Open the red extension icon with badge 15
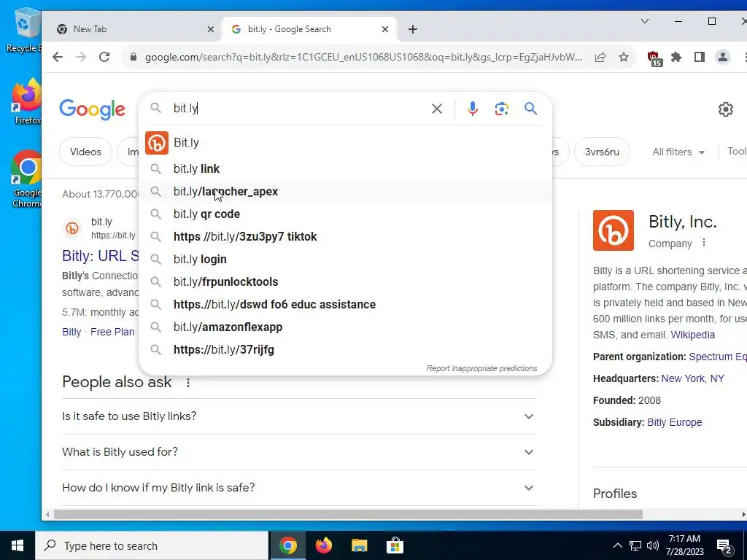 point(654,58)
